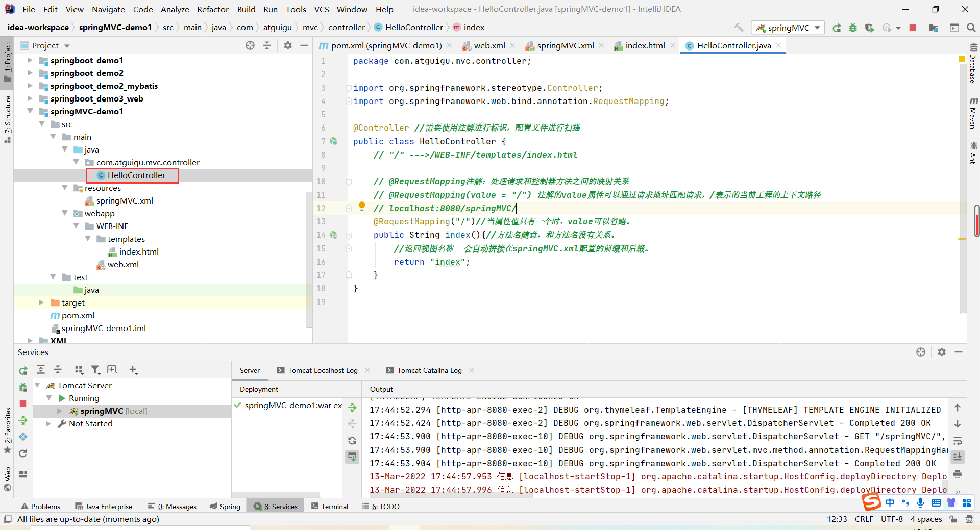Run with coverage icon in toolbar
Viewport: 980px width, 530px height.
pos(869,28)
